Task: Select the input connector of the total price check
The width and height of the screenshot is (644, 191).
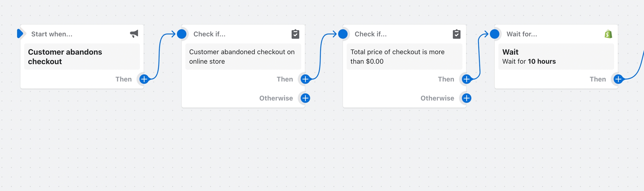Action: tap(343, 34)
